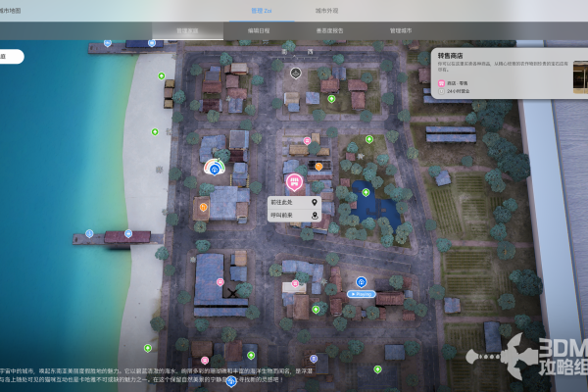This screenshot has width=588, height=392.
Task: Click the green park pin on the lawn north of the pond
Action: [369, 139]
